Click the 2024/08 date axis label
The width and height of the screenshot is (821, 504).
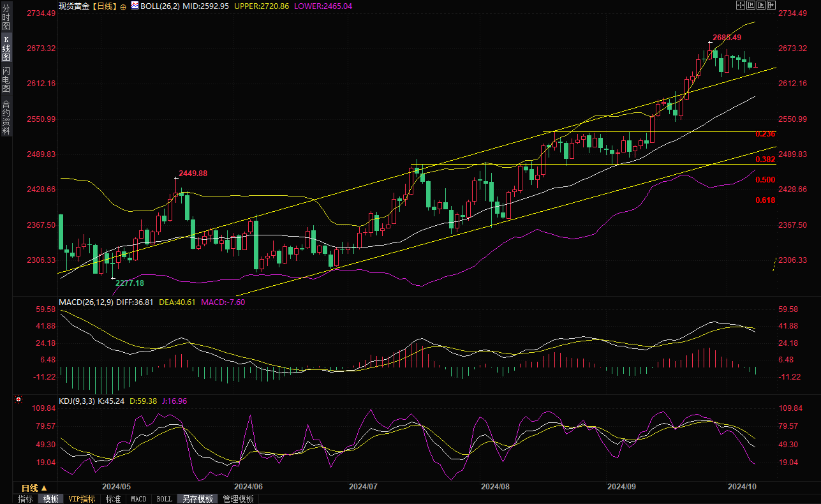pyautogui.click(x=496, y=486)
